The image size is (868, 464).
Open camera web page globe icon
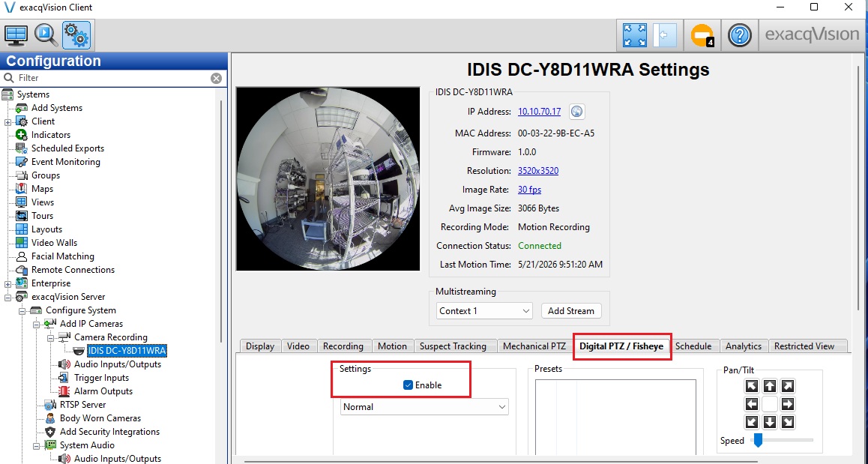(x=577, y=111)
